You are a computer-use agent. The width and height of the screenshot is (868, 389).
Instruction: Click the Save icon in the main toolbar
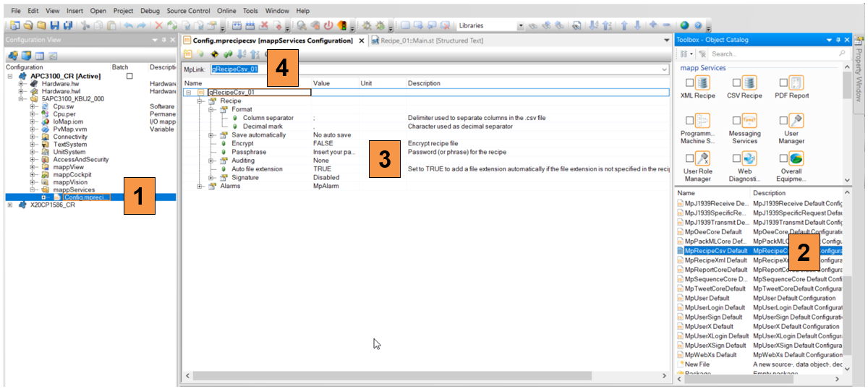(55, 25)
